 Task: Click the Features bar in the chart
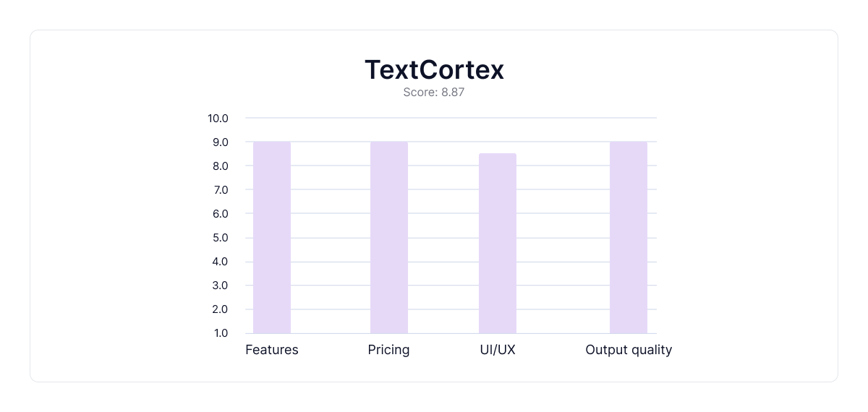pyautogui.click(x=272, y=237)
